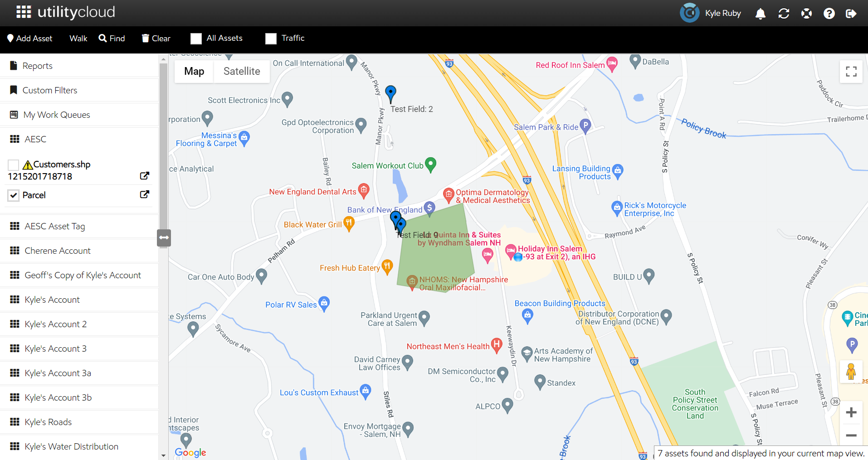
Task: Collapse the sidebar with the resize handle
Action: (x=163, y=237)
